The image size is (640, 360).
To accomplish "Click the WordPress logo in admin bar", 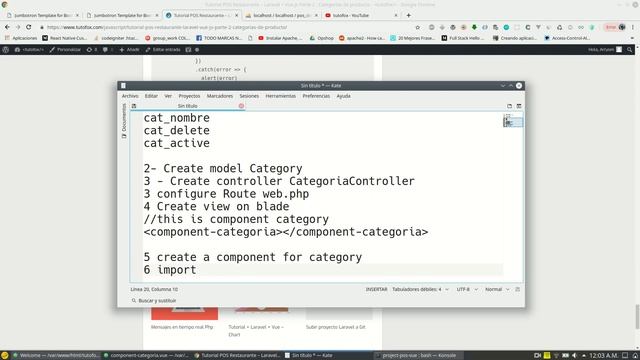I will coord(6,49).
